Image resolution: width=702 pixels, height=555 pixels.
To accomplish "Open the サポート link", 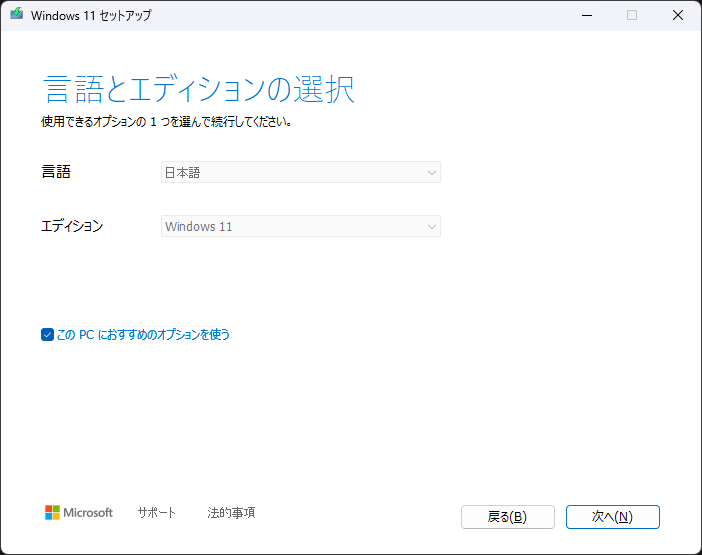I will (157, 512).
